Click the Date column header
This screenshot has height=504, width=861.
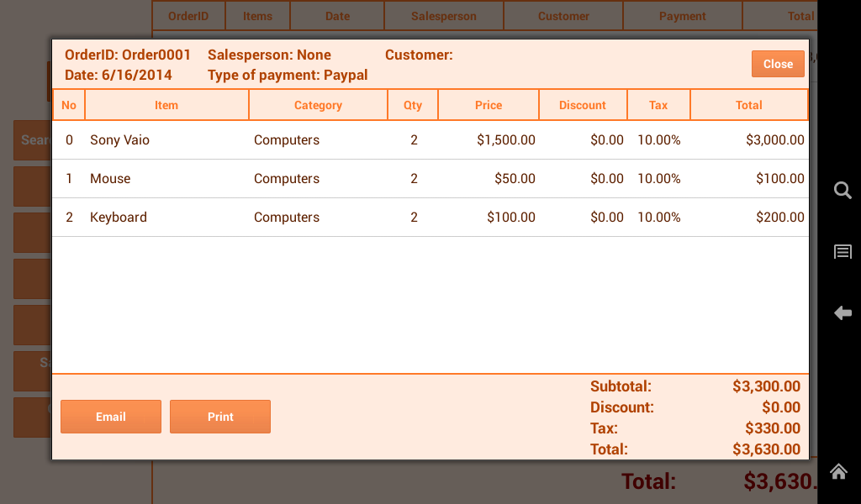[336, 15]
